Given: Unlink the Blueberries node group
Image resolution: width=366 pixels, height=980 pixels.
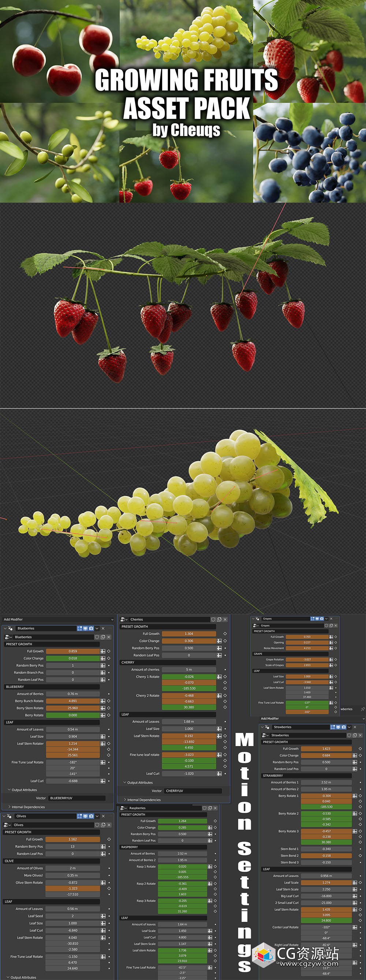Looking at the screenshot, I should coord(108,637).
